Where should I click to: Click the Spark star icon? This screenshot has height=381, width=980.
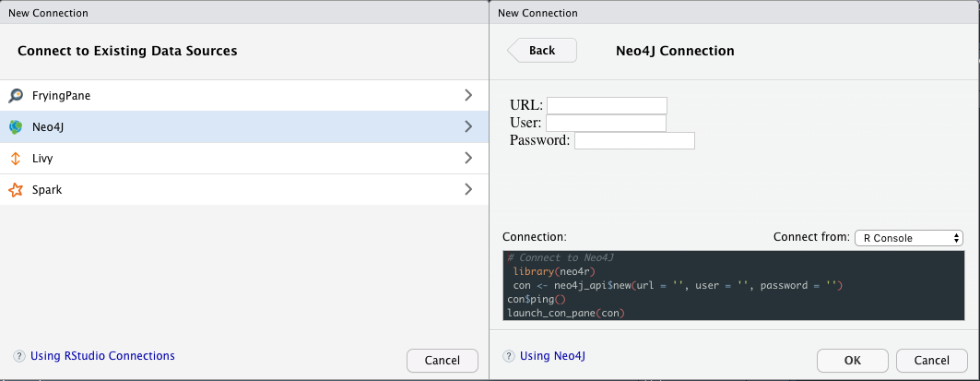(16, 190)
